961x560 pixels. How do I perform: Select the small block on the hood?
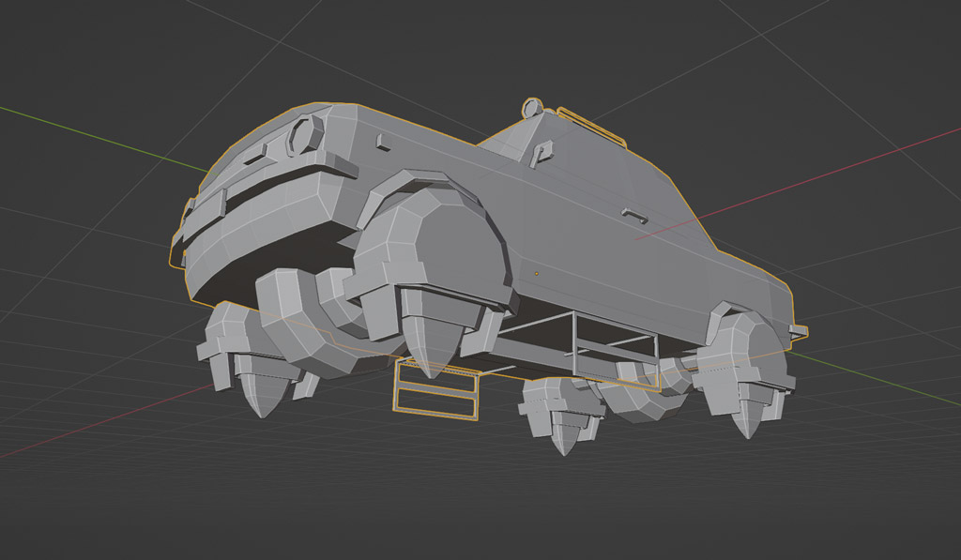384,142
